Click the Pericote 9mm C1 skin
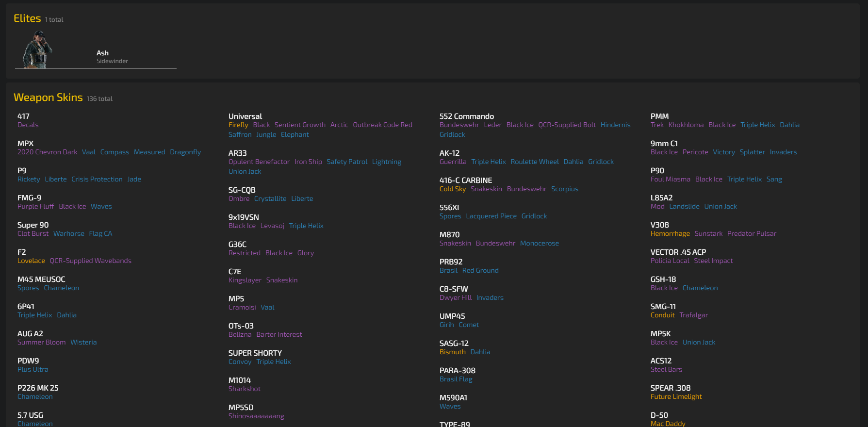Screen dimensions: 868x427 tap(695, 152)
